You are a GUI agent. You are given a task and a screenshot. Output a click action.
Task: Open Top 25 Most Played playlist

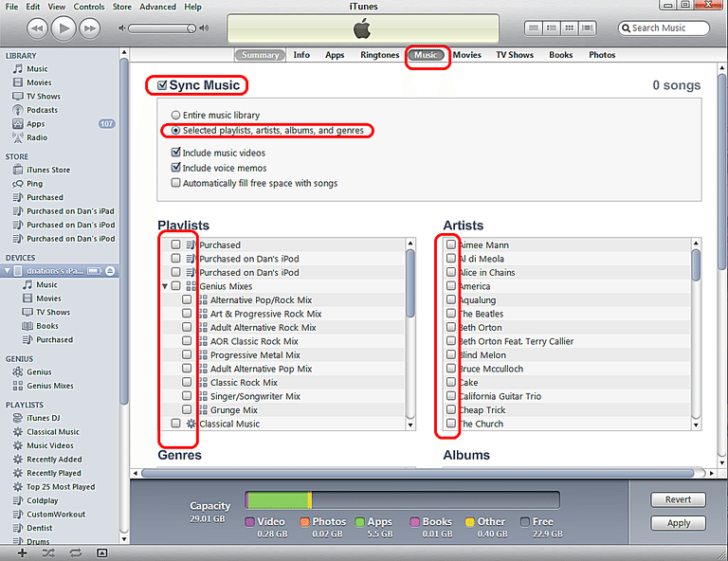click(x=61, y=487)
